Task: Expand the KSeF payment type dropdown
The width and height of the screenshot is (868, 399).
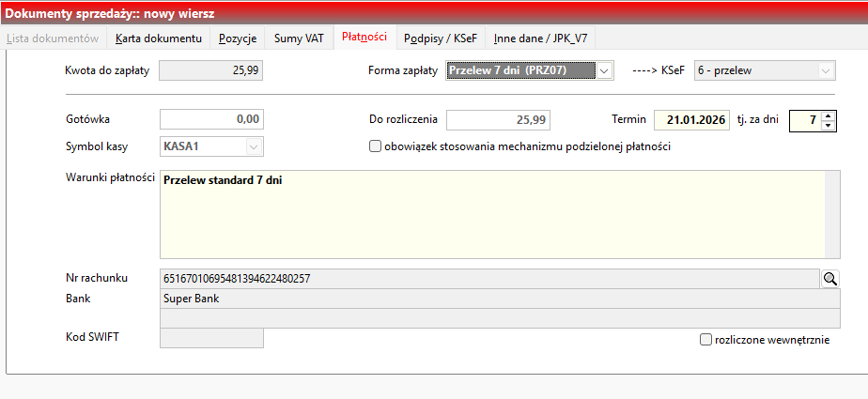Action: (x=826, y=70)
